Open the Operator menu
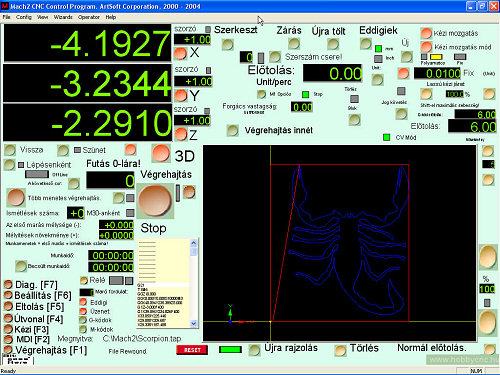Screen dimensions: 500x375 point(89,17)
